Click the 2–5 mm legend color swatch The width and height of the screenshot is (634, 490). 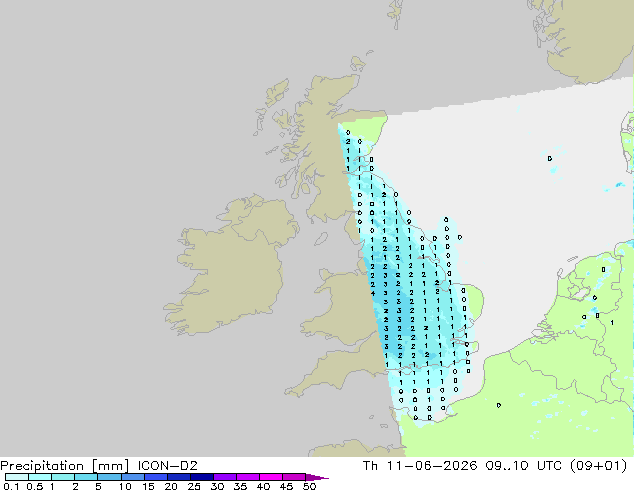(x=86, y=477)
